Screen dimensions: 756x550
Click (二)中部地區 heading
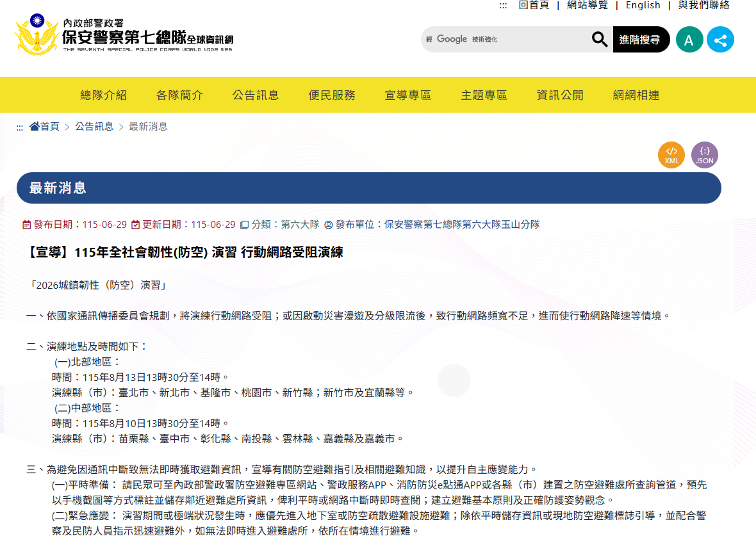(86, 408)
